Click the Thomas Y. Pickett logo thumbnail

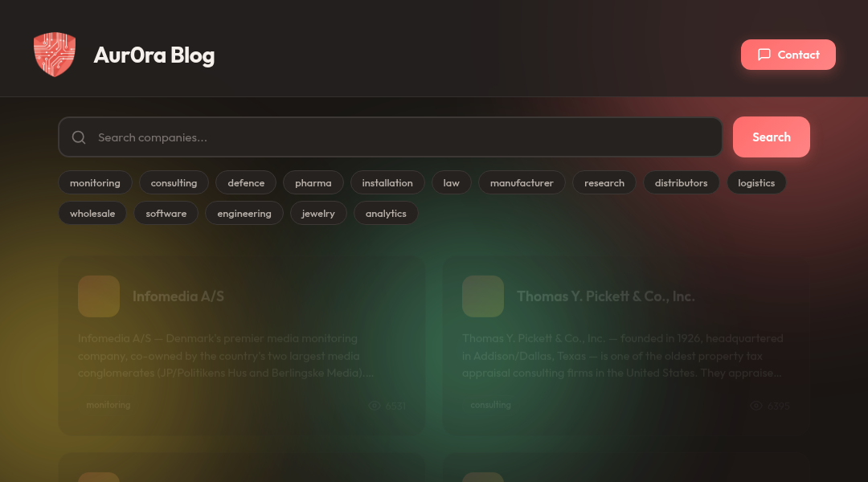pyautogui.click(x=483, y=296)
